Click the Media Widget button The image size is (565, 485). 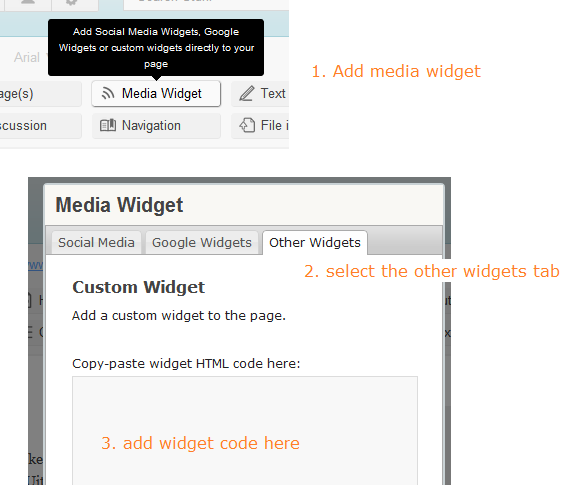[x=156, y=94]
